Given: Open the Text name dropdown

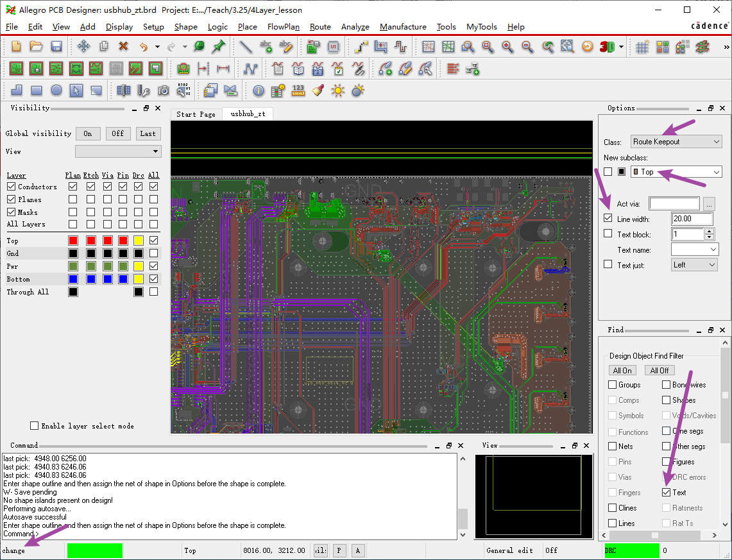Looking at the screenshot, I should [694, 249].
